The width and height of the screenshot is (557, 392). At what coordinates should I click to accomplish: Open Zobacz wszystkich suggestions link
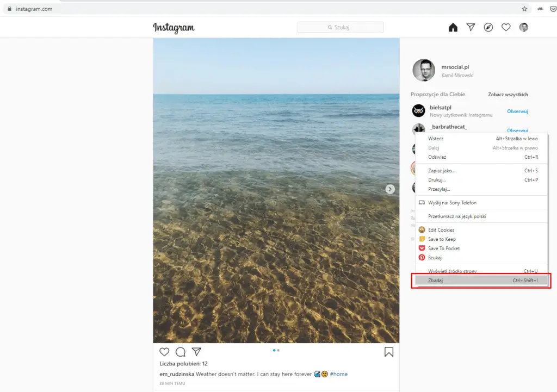tap(508, 95)
